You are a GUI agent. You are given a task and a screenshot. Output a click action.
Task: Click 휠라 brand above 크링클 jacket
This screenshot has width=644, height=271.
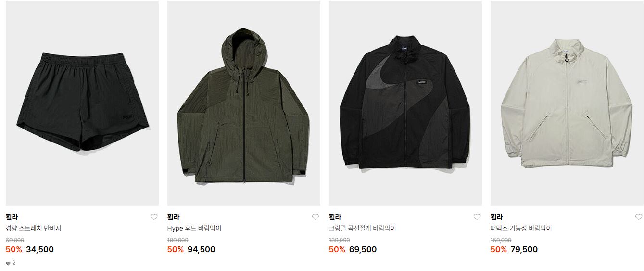pyautogui.click(x=335, y=217)
